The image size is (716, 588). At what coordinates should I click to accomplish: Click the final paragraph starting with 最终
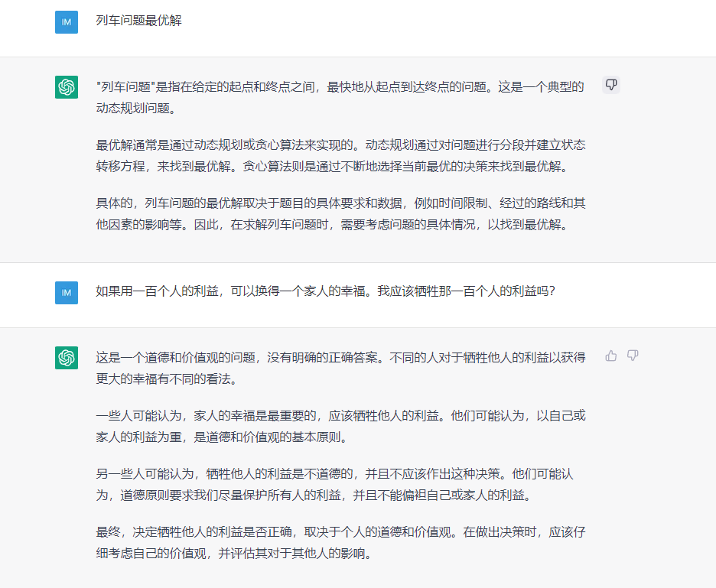[337, 543]
